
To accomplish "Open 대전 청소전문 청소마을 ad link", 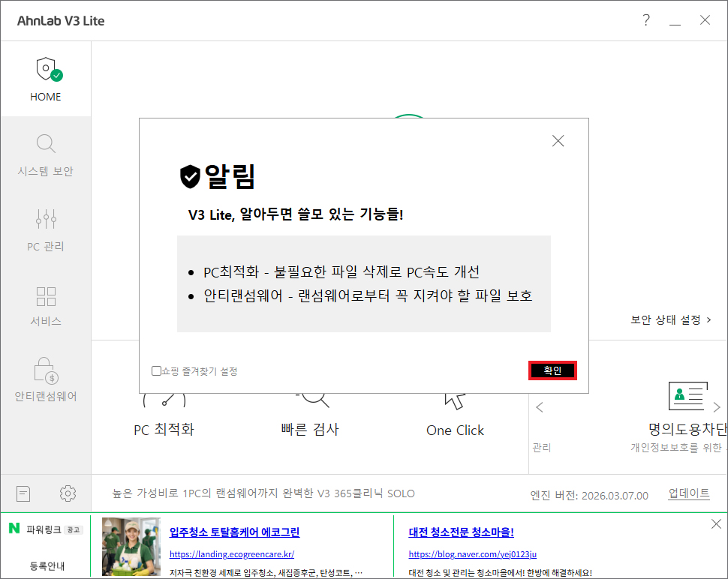I will 461,532.
